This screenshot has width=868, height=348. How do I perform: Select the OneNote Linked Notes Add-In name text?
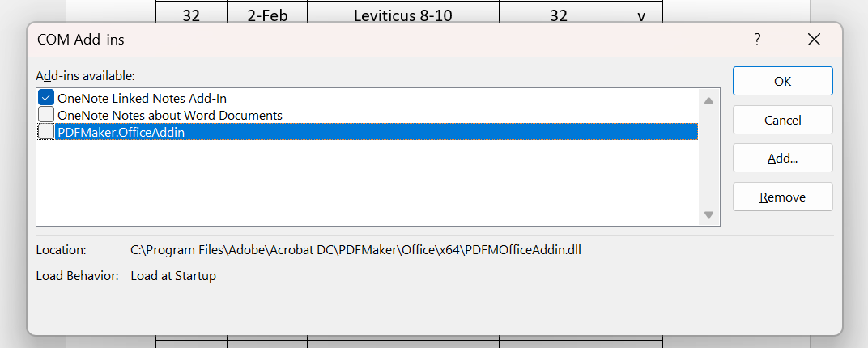142,99
